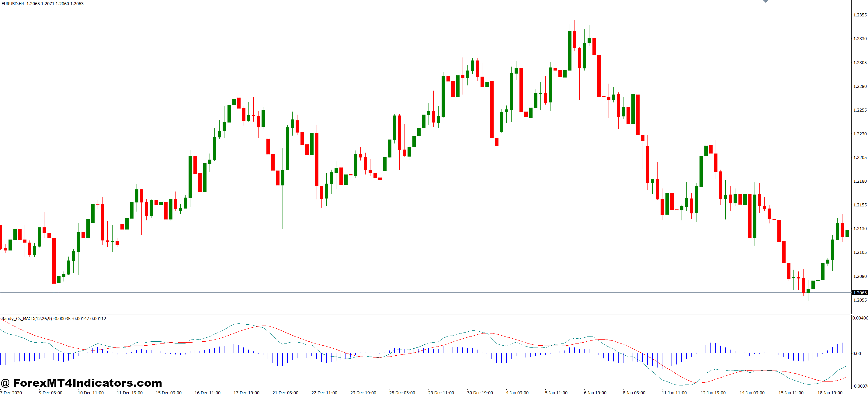Click the 0.00406 indicator scale label
Image resolution: width=868 pixels, height=397 pixels.
click(x=859, y=318)
